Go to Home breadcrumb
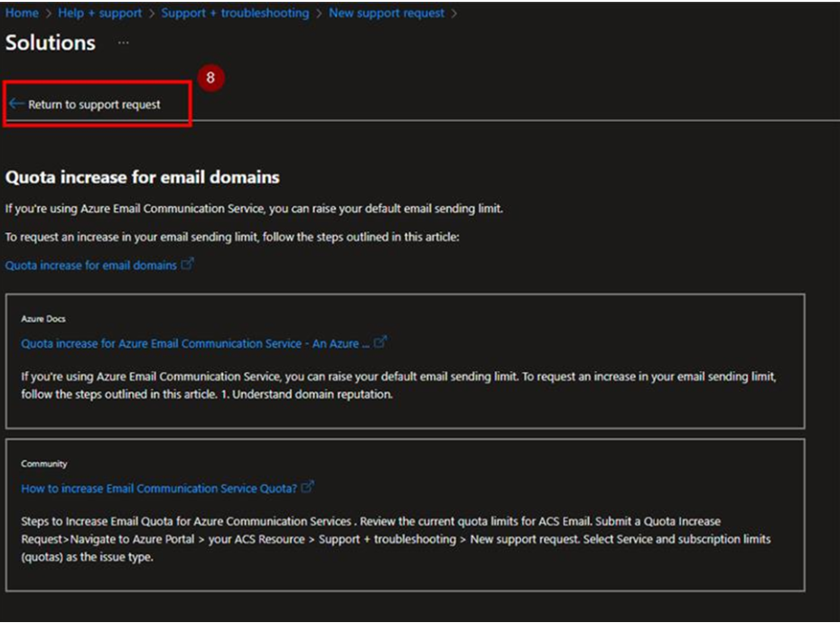The image size is (840, 623). click(22, 13)
